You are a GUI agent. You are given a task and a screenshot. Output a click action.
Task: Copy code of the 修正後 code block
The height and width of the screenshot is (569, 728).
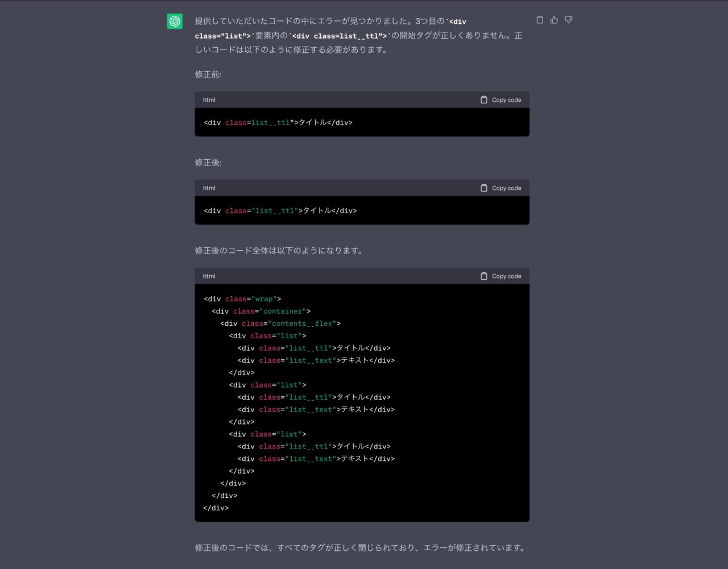pyautogui.click(x=500, y=188)
